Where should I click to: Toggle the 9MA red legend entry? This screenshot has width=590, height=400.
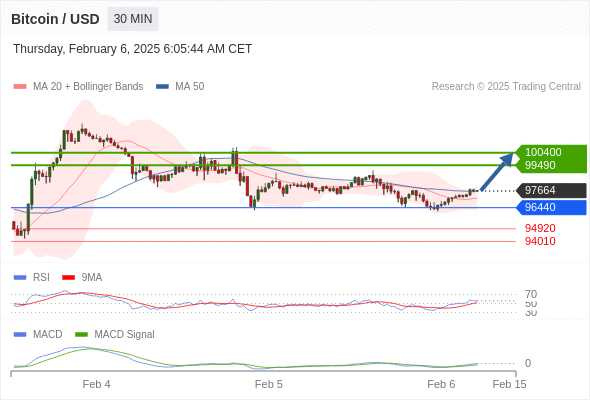tap(82, 277)
